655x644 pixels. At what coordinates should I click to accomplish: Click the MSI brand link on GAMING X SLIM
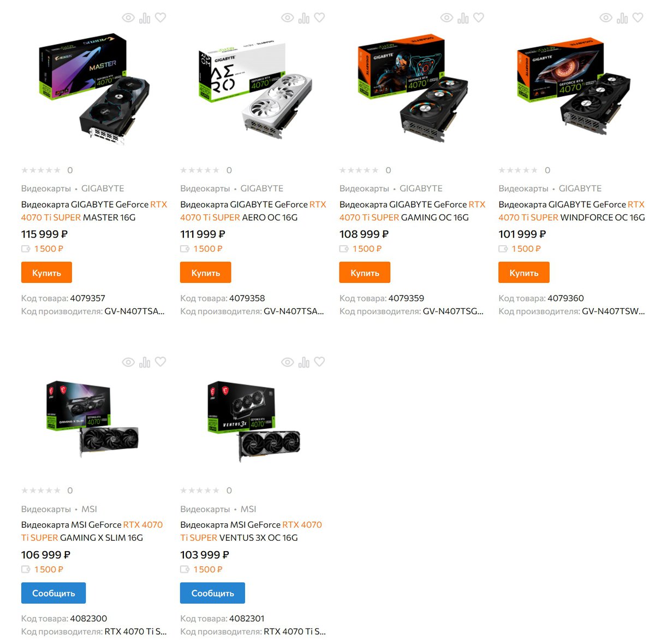pyautogui.click(x=89, y=509)
